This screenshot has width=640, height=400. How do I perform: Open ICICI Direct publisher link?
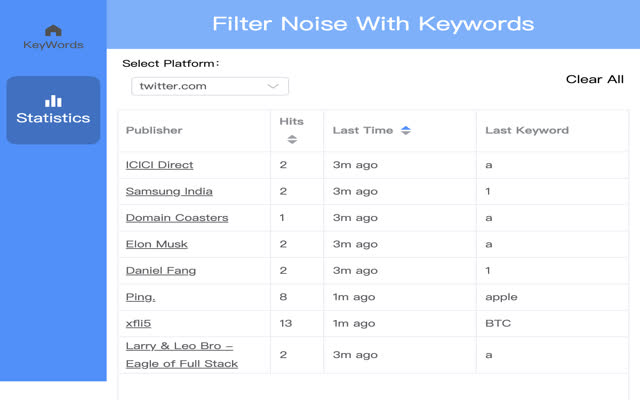point(159,165)
